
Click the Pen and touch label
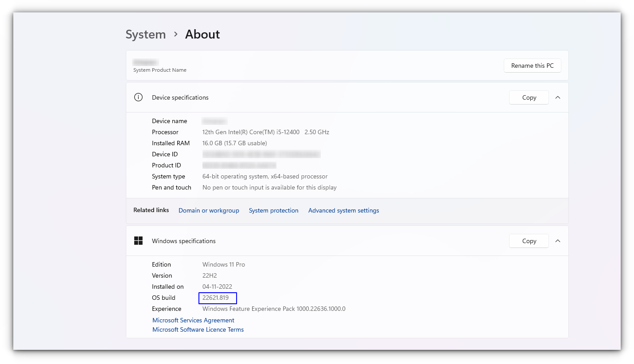pyautogui.click(x=171, y=187)
